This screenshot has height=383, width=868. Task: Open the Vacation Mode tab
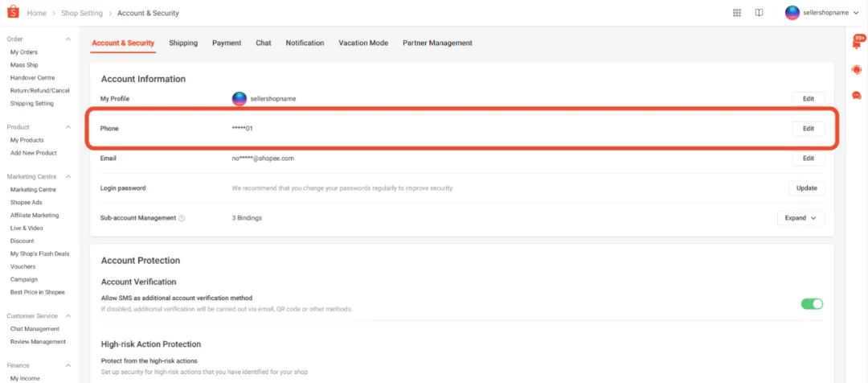[x=363, y=43]
